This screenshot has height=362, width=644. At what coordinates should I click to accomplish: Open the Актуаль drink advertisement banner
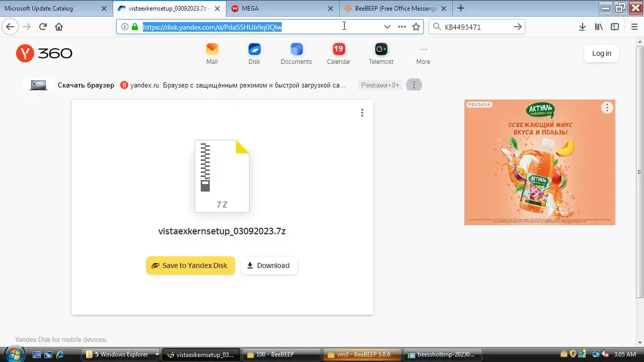[x=539, y=162]
